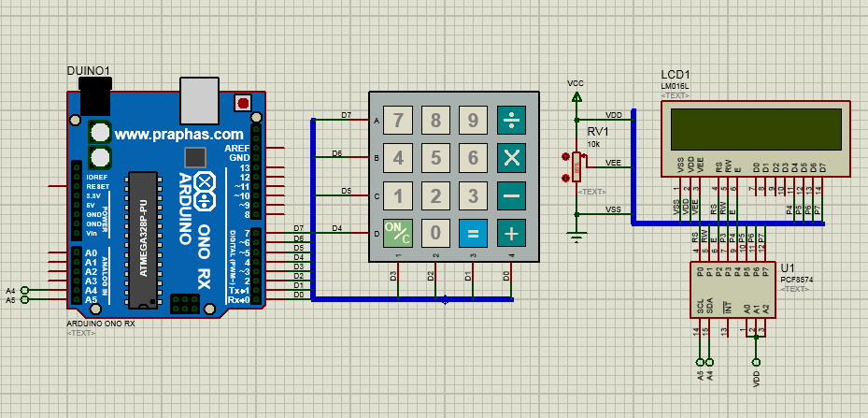Select the ground symbol below RV1
The height and width of the screenshot is (418, 868).
[576, 238]
